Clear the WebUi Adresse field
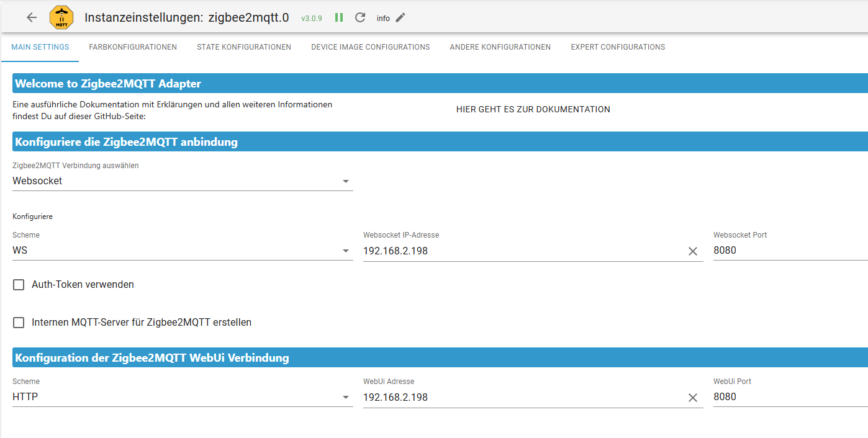Viewport: 868px width, 438px height. 693,398
